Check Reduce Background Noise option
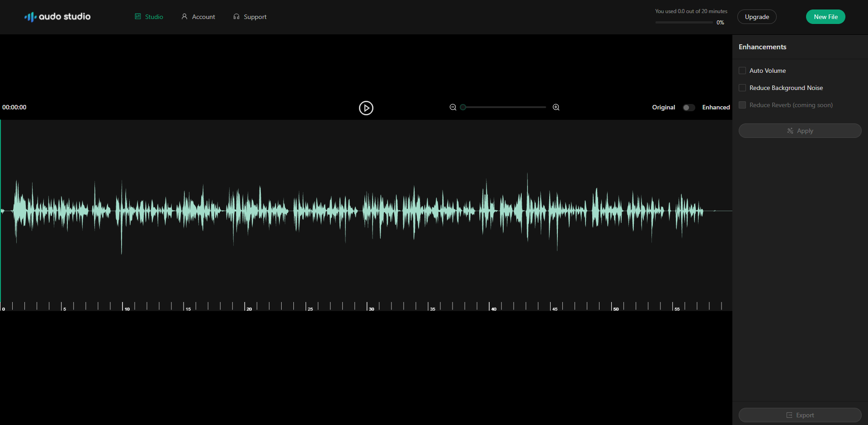Screen dimensions: 868x425 [742, 88]
